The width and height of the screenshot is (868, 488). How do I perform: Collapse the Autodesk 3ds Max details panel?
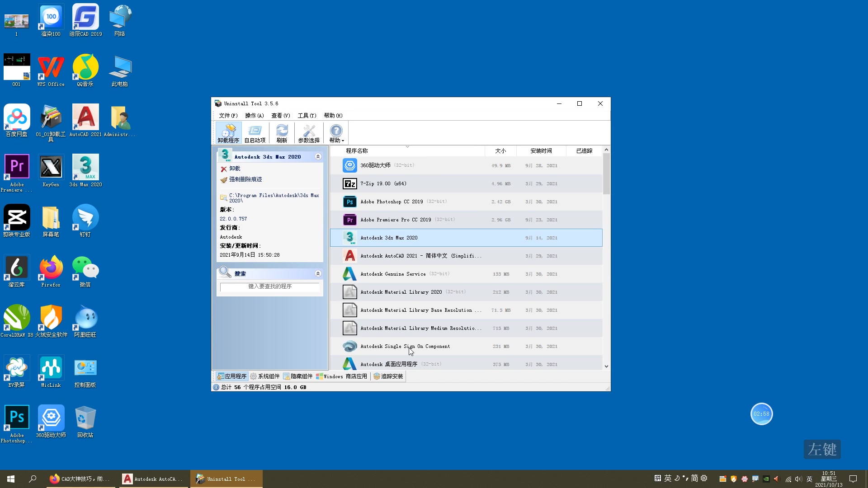point(318,157)
